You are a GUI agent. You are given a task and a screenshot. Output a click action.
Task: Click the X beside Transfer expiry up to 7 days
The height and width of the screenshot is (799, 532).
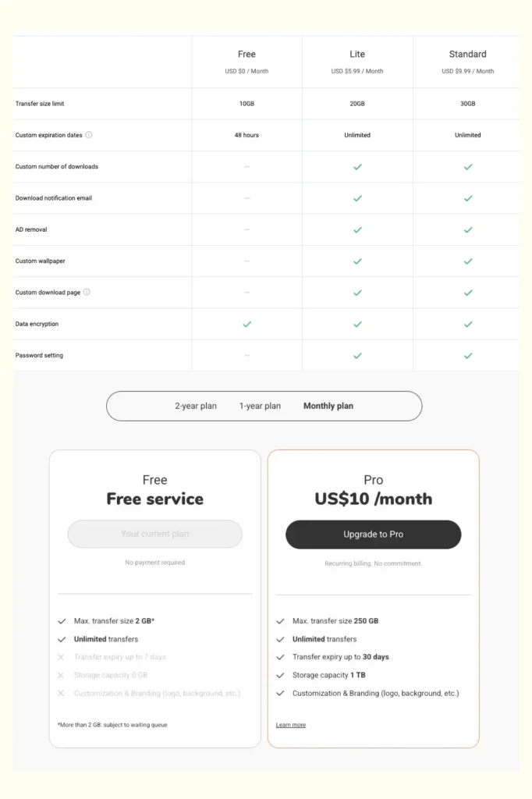[x=62, y=657]
